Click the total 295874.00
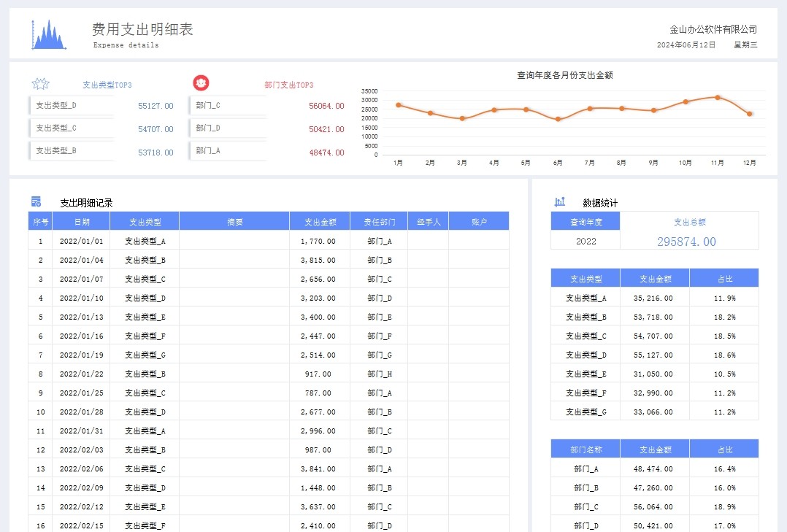 click(686, 242)
